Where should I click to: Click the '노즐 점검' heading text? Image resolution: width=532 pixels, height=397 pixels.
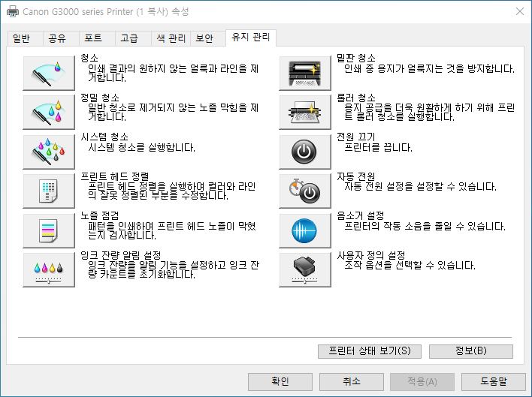pos(100,216)
